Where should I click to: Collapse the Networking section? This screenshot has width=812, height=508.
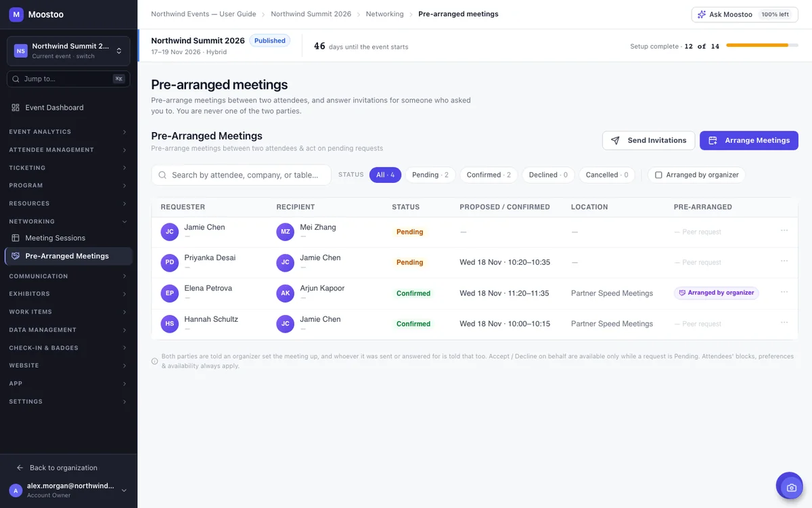68,221
